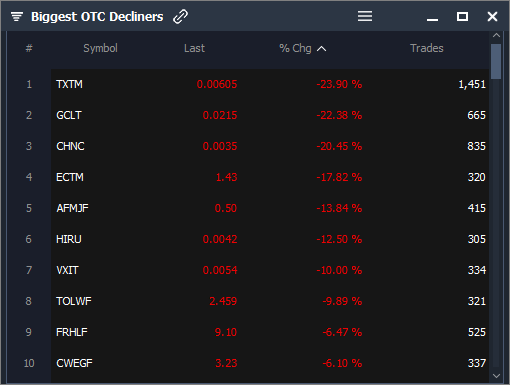Image resolution: width=510 pixels, height=385 pixels.
Task: Click the scrollbar down arrow
Action: pos(496,376)
